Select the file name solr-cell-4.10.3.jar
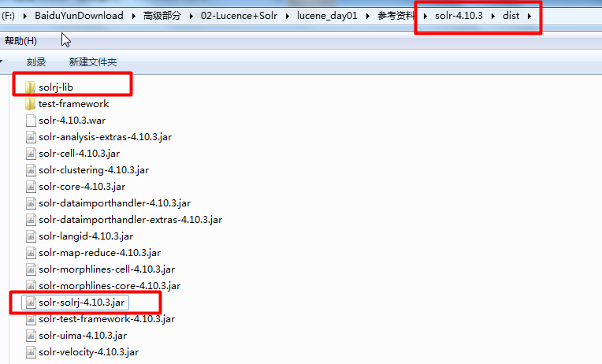602x364 pixels. click(79, 154)
